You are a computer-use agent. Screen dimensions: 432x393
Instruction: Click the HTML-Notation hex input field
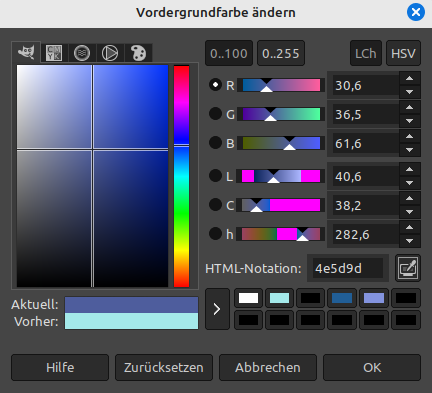tap(348, 268)
